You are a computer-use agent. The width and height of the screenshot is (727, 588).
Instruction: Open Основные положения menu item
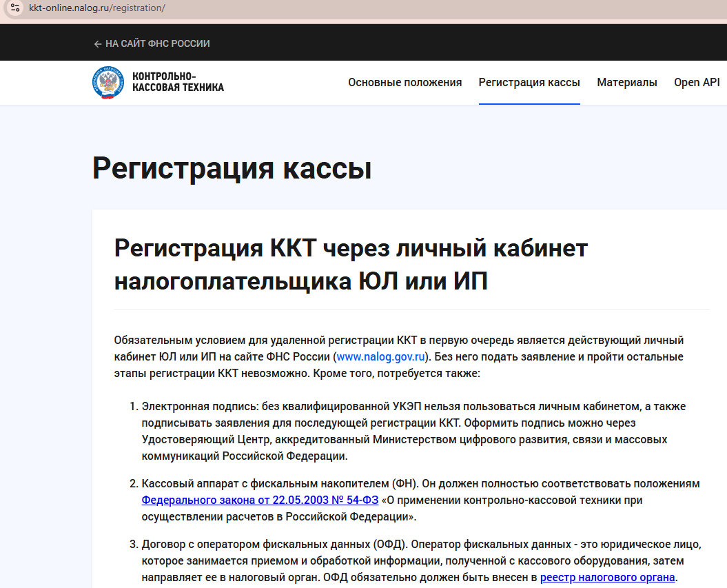[405, 83]
